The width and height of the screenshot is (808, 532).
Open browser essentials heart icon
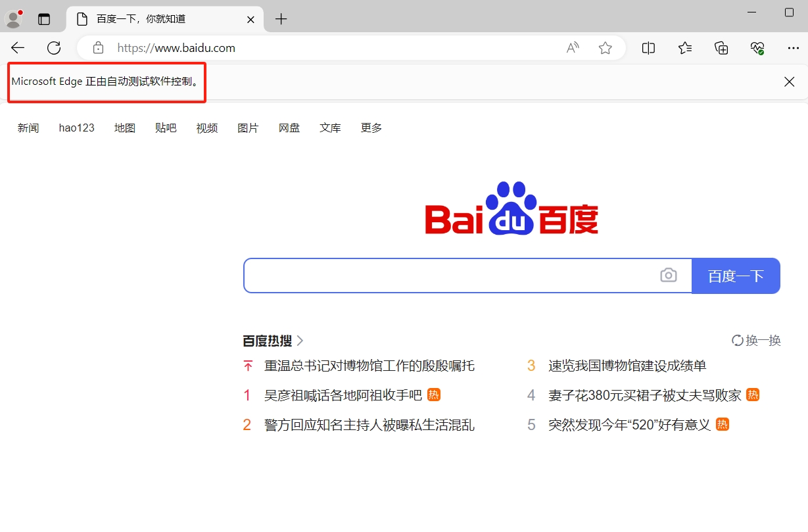[x=757, y=48]
